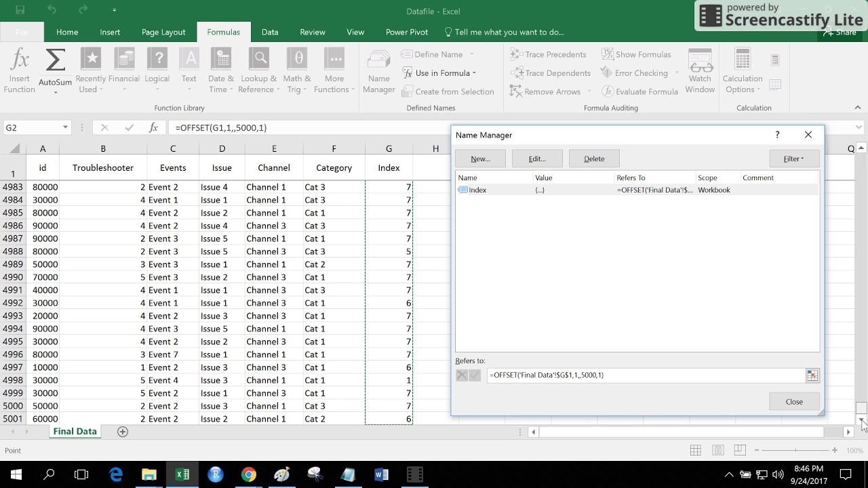Image resolution: width=868 pixels, height=488 pixels.
Task: Open Recently Used functions
Action: coord(90,71)
